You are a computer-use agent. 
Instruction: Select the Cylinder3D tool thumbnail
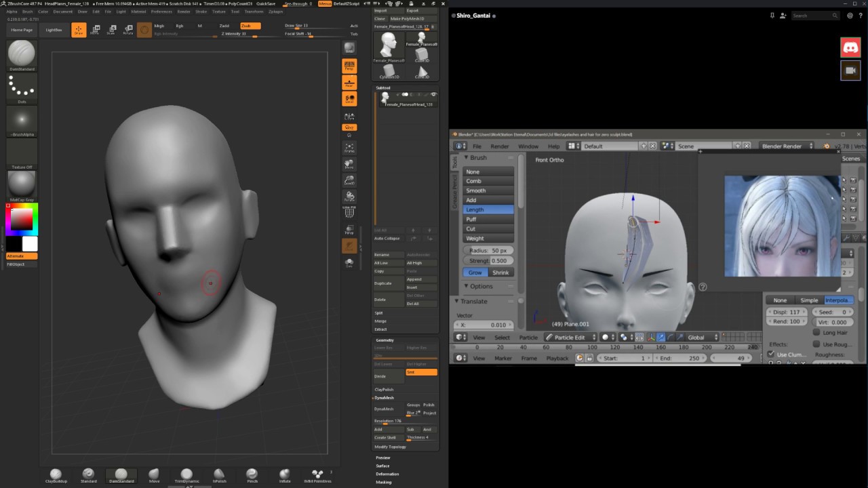389,71
